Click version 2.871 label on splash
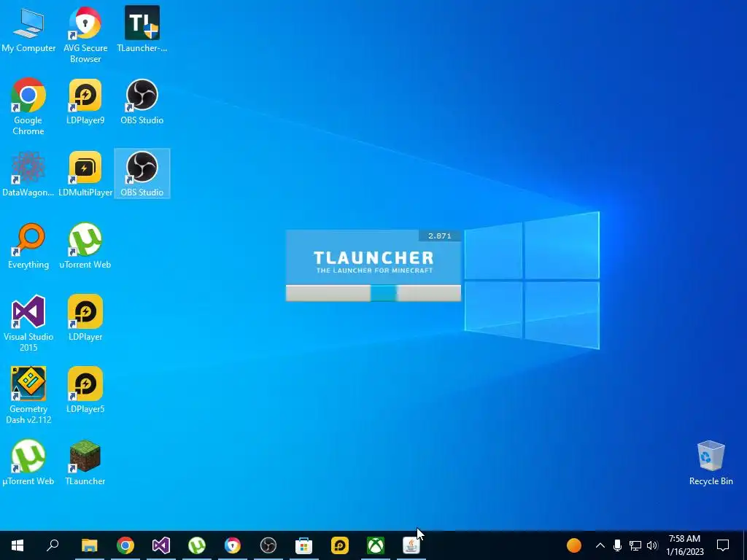 [440, 236]
